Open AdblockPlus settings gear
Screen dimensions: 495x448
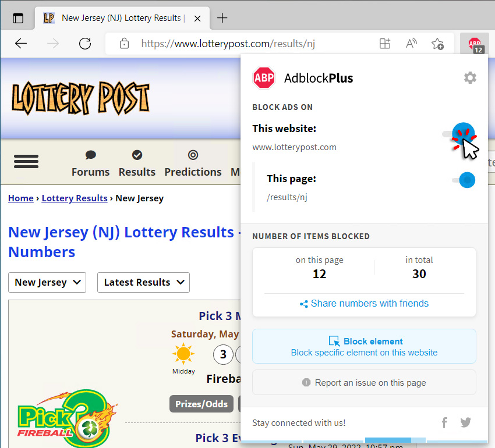coord(470,77)
